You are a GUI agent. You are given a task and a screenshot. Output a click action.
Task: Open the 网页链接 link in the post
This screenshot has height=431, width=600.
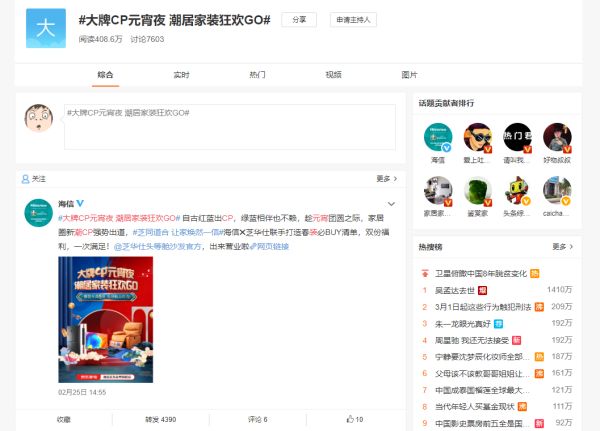[269, 245]
